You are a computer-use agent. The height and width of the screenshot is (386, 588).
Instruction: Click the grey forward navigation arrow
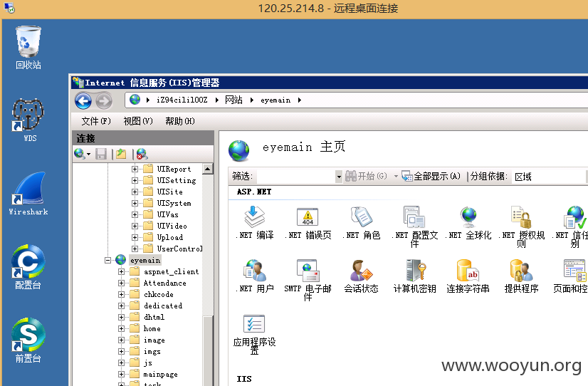click(104, 100)
